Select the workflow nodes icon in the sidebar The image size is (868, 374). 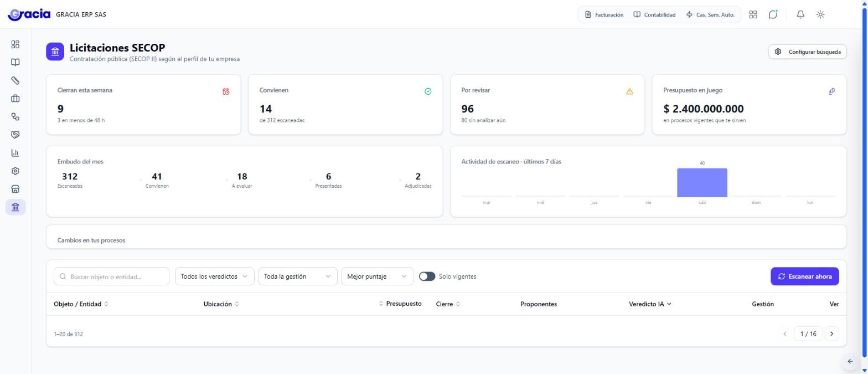(15, 117)
